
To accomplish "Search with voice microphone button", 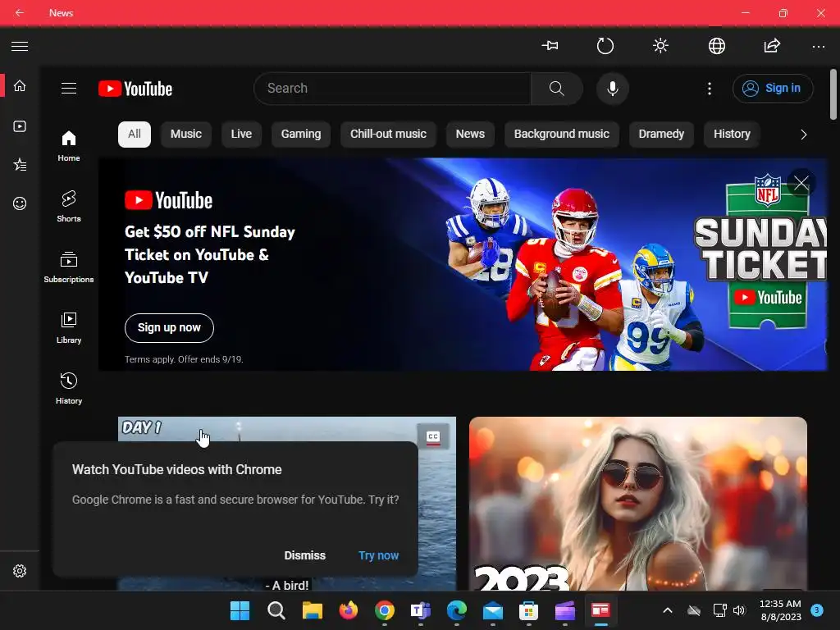I will point(612,89).
